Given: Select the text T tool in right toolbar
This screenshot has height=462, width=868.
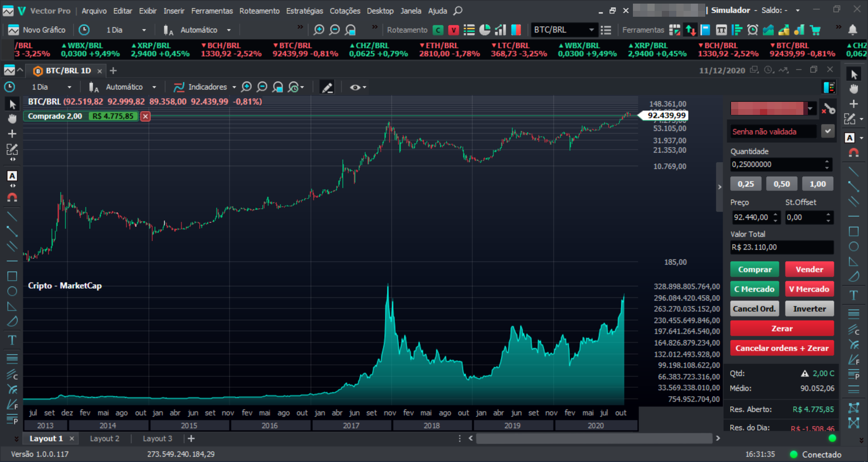Looking at the screenshot, I should pyautogui.click(x=854, y=295).
